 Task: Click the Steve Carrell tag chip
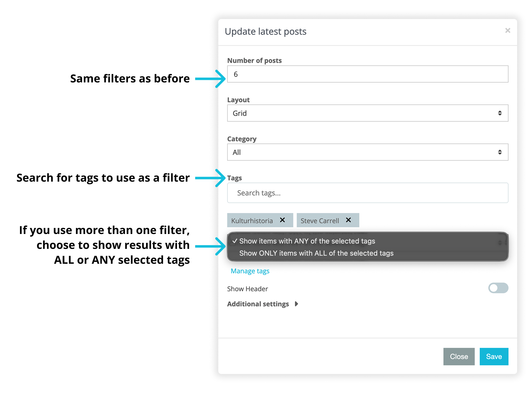[x=320, y=221]
